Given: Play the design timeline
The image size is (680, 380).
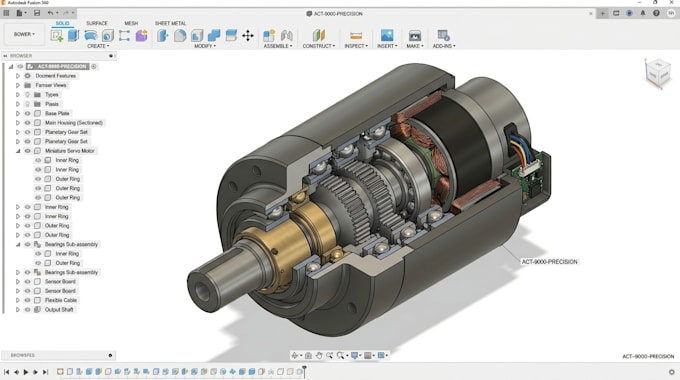Looking at the screenshot, I should pyautogui.click(x=26, y=372).
